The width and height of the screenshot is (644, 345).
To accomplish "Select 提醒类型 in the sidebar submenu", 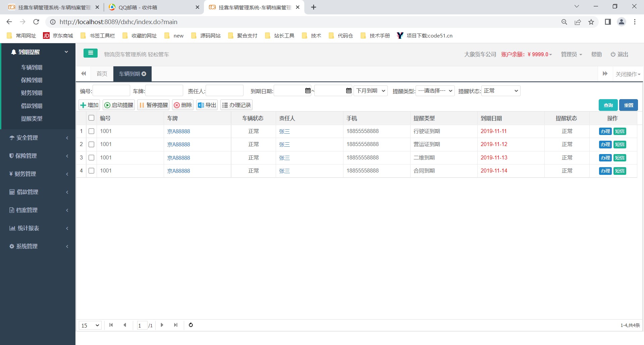I will pyautogui.click(x=32, y=119).
